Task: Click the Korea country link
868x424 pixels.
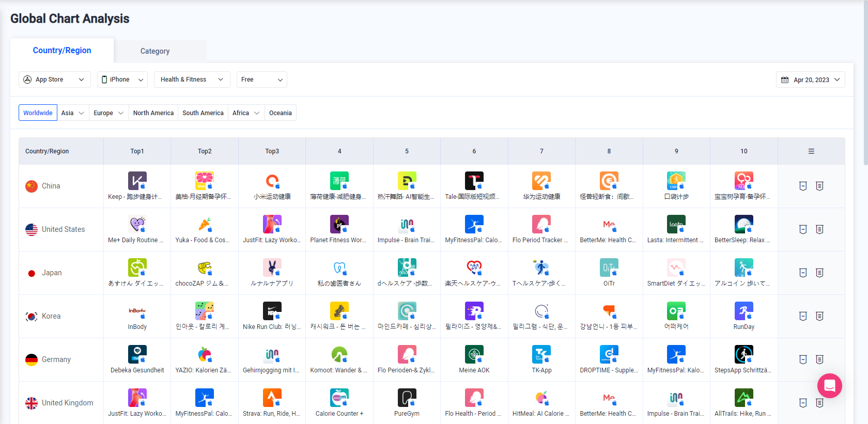Action: 51,316
